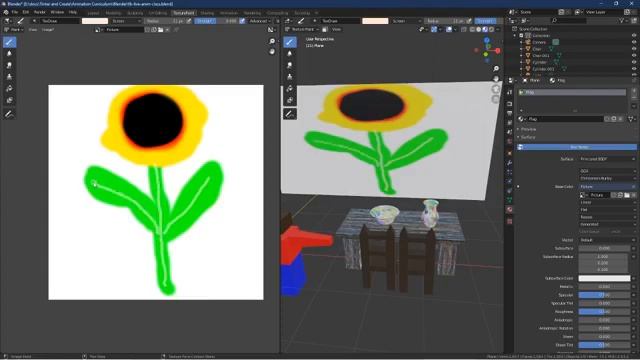Image resolution: width=640 pixels, height=360 pixels.
Task: Select the Draw brush tool in image editor
Action: click(x=9, y=42)
